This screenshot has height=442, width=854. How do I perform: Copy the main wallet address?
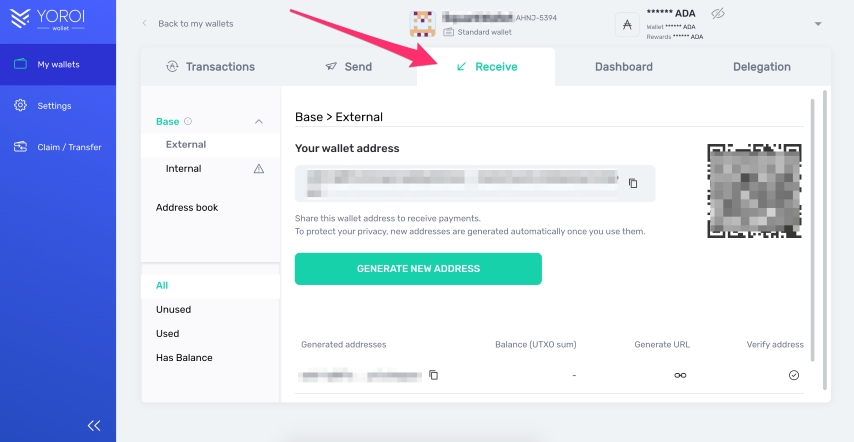coord(633,183)
